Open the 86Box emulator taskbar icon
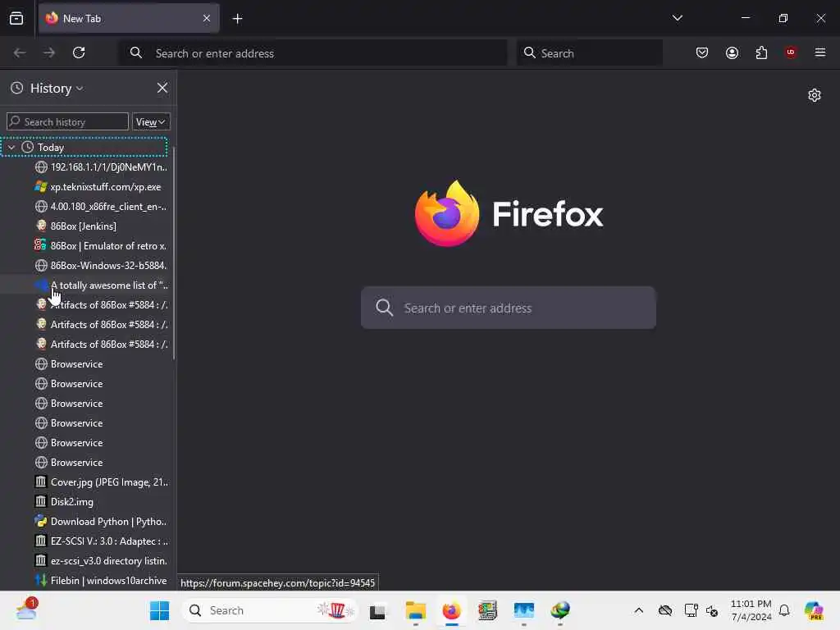840x630 pixels. click(x=487, y=610)
